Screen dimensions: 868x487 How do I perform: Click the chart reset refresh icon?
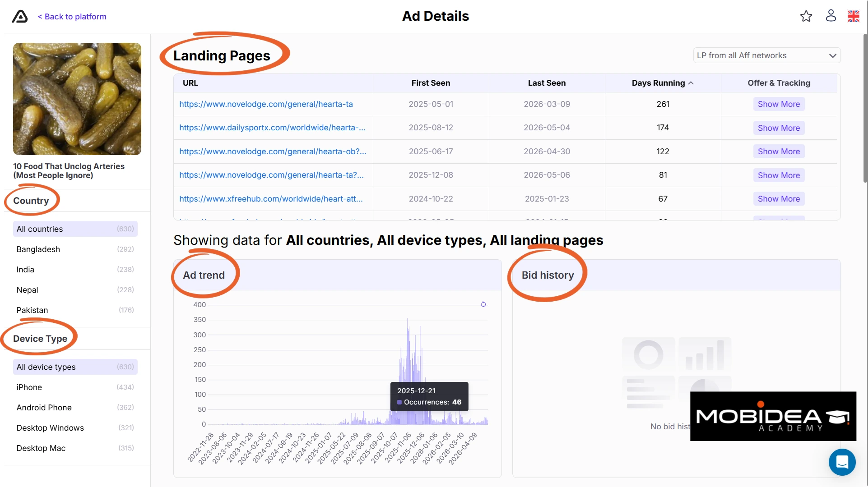pos(483,304)
